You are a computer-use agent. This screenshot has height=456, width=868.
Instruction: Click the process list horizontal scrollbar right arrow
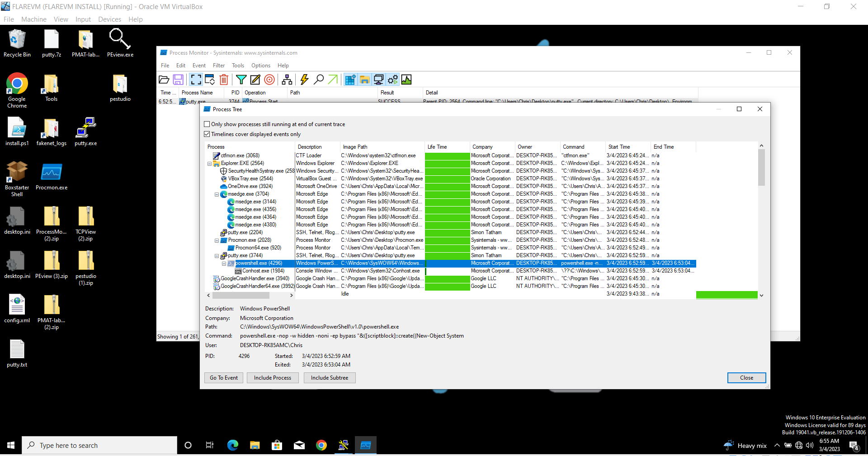(x=292, y=296)
